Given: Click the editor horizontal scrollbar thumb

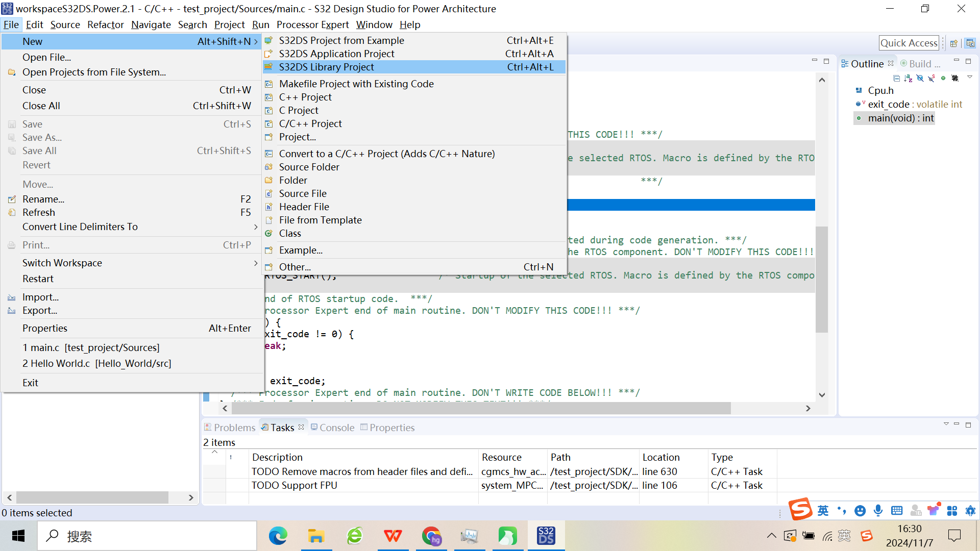Looking at the screenshot, I should (480, 408).
